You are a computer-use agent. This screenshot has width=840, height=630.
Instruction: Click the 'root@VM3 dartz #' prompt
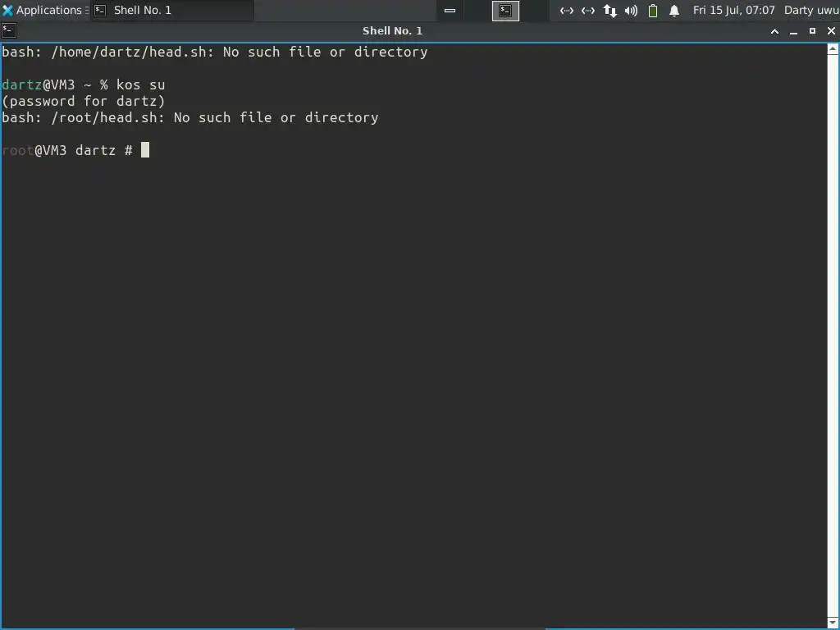67,151
